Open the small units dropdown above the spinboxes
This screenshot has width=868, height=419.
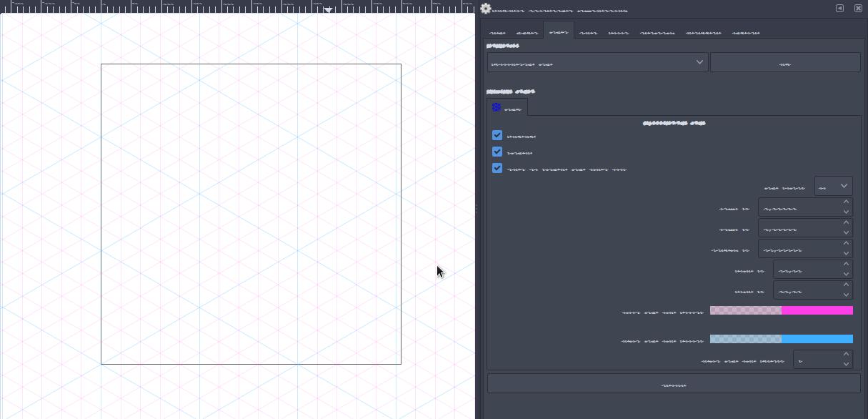pos(833,185)
